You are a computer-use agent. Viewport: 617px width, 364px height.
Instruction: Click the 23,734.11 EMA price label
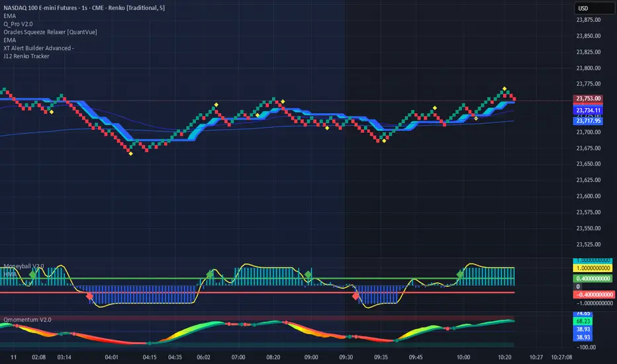[588, 111]
